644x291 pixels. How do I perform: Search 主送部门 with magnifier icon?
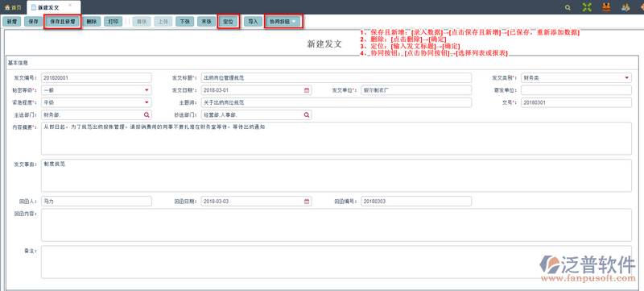tap(147, 115)
